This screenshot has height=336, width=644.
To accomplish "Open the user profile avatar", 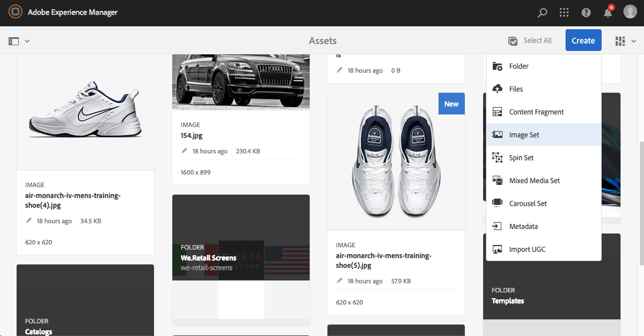I will click(630, 11).
